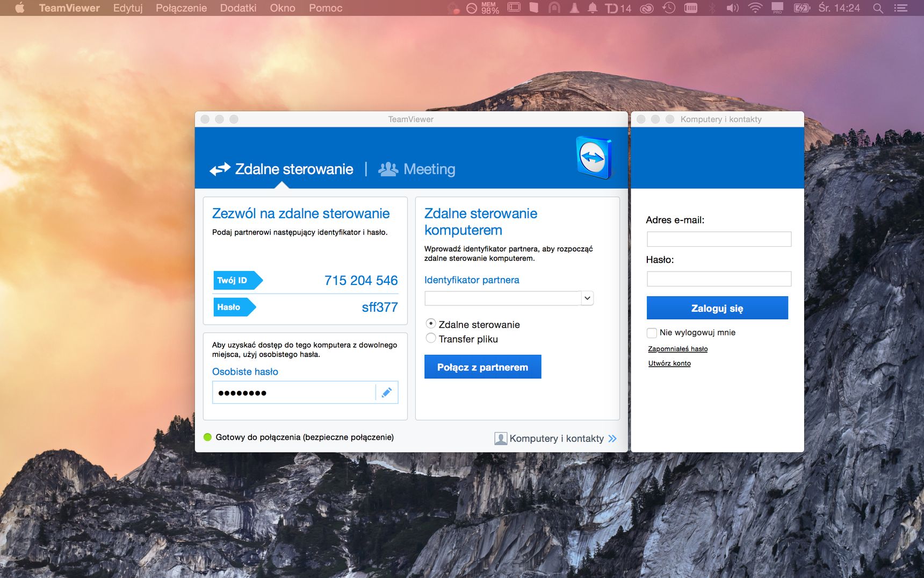Open the Okno menu
Viewport: 924px width, 578px height.
pos(283,8)
